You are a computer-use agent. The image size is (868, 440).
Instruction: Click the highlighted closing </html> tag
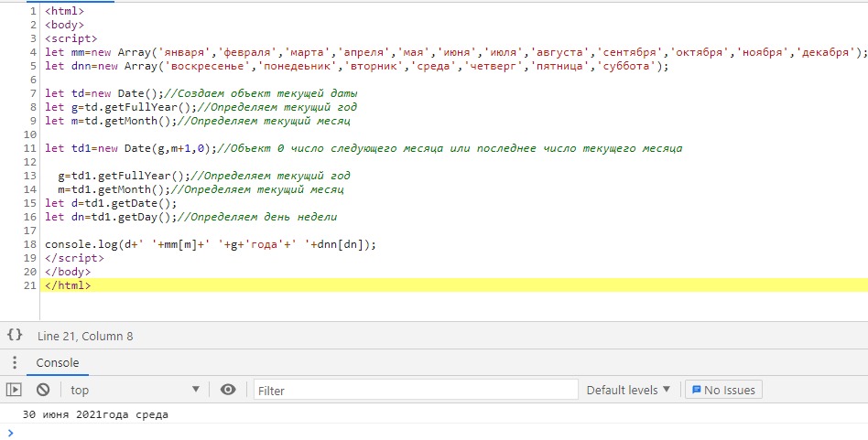[x=68, y=285]
